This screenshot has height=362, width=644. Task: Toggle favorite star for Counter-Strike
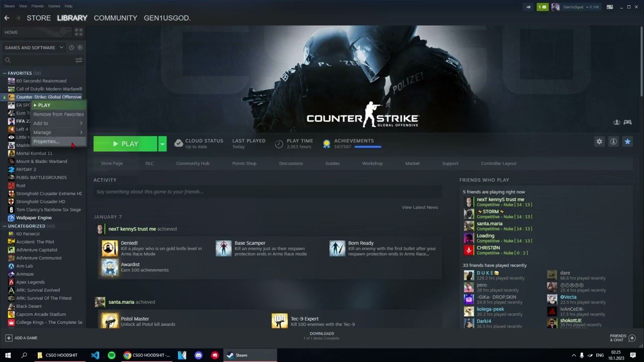pyautogui.click(x=627, y=142)
